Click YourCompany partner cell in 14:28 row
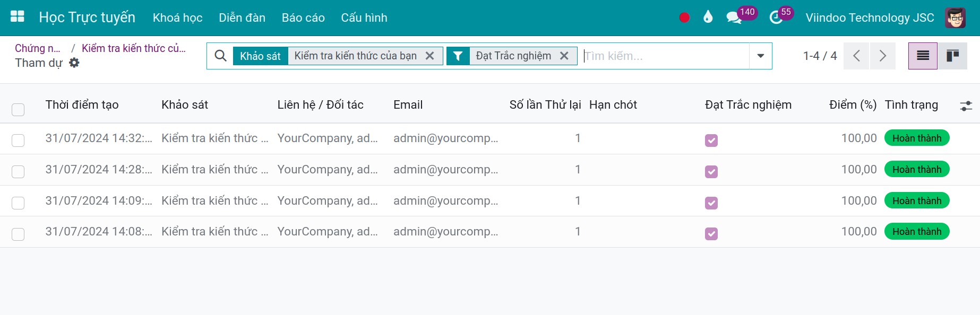 point(328,170)
